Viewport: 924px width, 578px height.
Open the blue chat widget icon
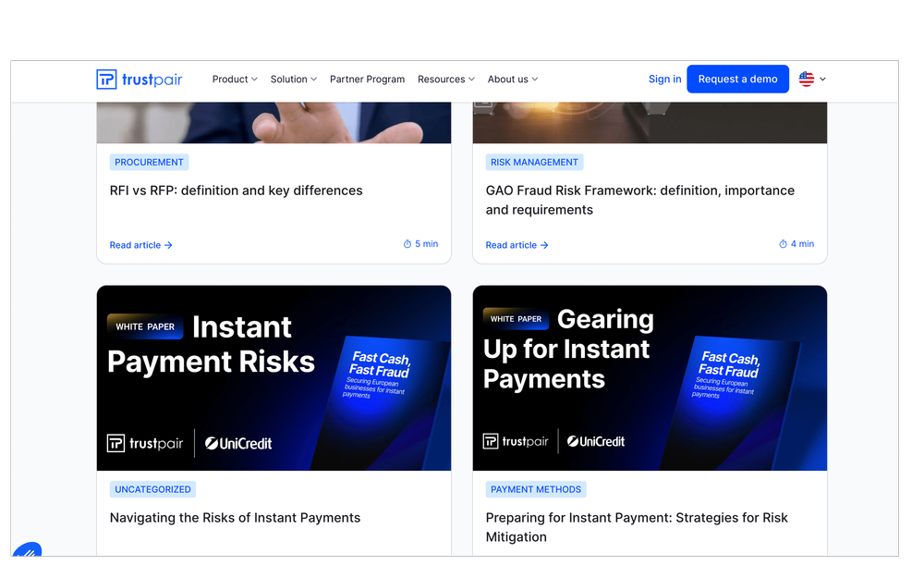[27, 549]
